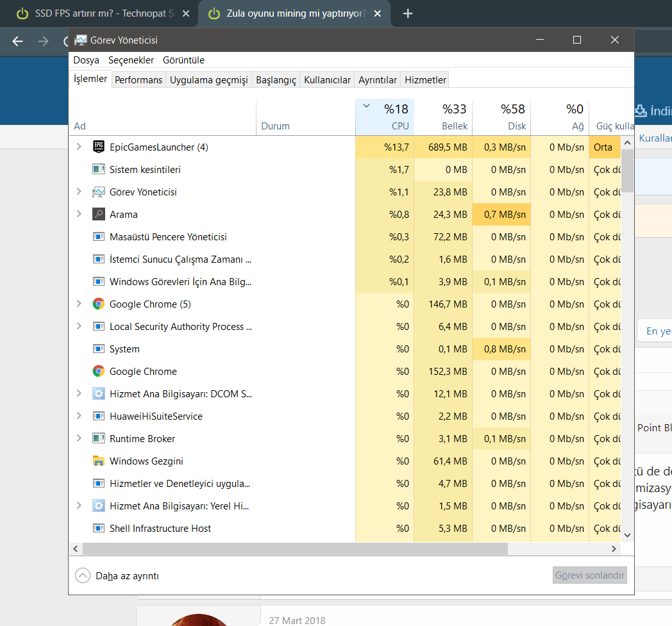The height and width of the screenshot is (626, 672).
Task: Click the Masaüstü Pencere Yöneticisi icon
Action: [99, 237]
